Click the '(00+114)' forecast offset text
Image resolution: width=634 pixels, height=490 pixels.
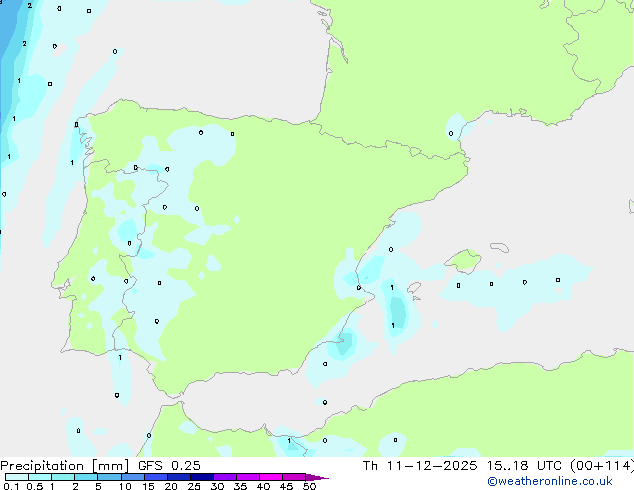pyautogui.click(x=602, y=466)
